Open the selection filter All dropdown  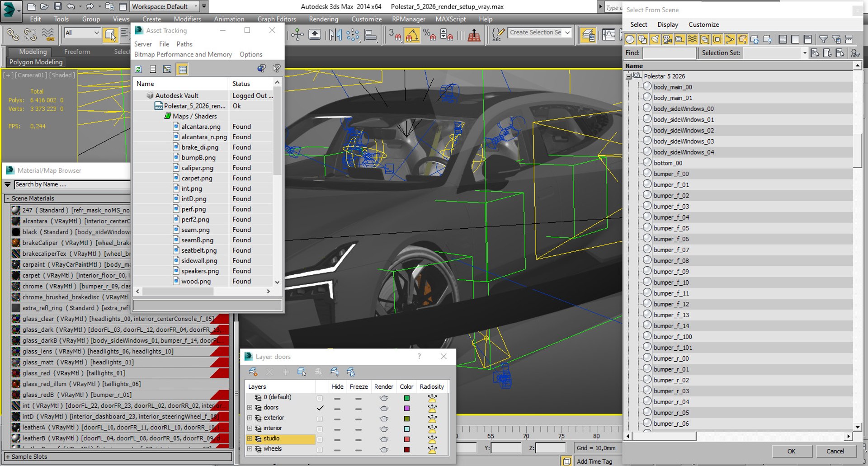coord(82,33)
